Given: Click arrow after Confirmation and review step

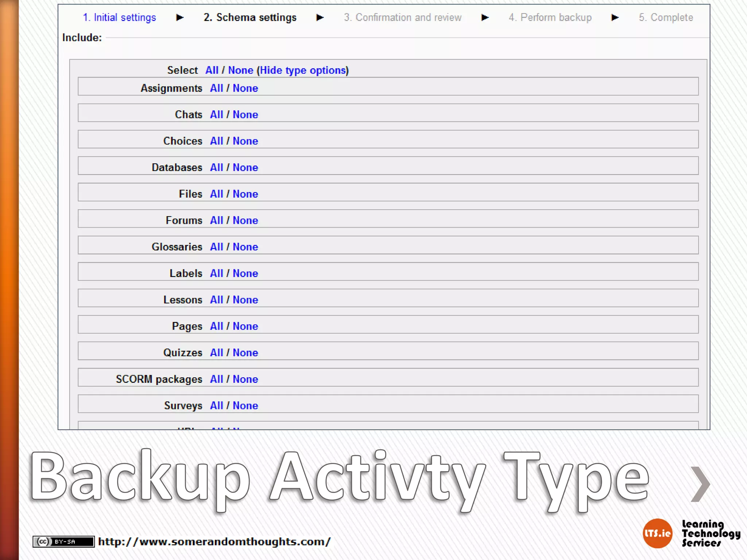Looking at the screenshot, I should 485,17.
